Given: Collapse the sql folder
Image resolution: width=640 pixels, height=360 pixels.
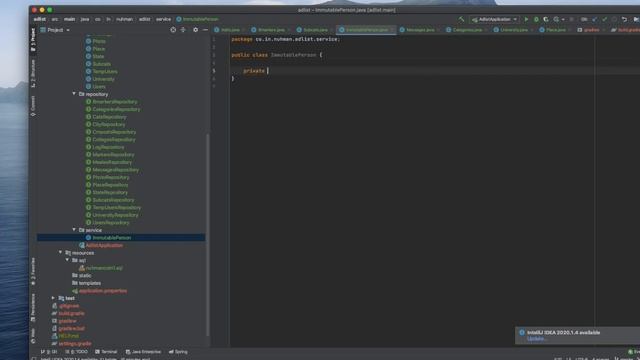Looking at the screenshot, I should point(67,260).
